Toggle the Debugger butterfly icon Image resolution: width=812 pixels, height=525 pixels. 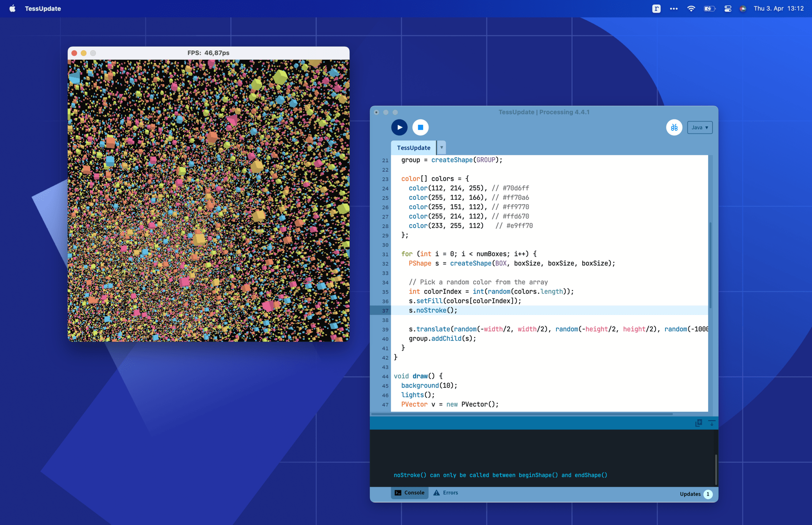point(674,128)
